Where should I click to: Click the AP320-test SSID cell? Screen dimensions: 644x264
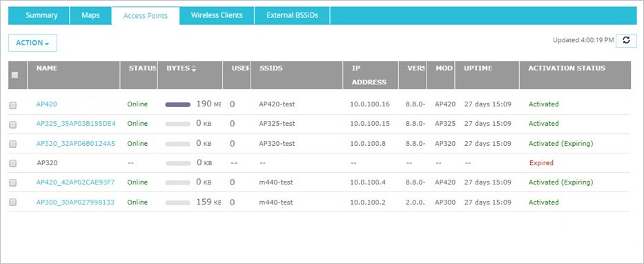pos(277,144)
